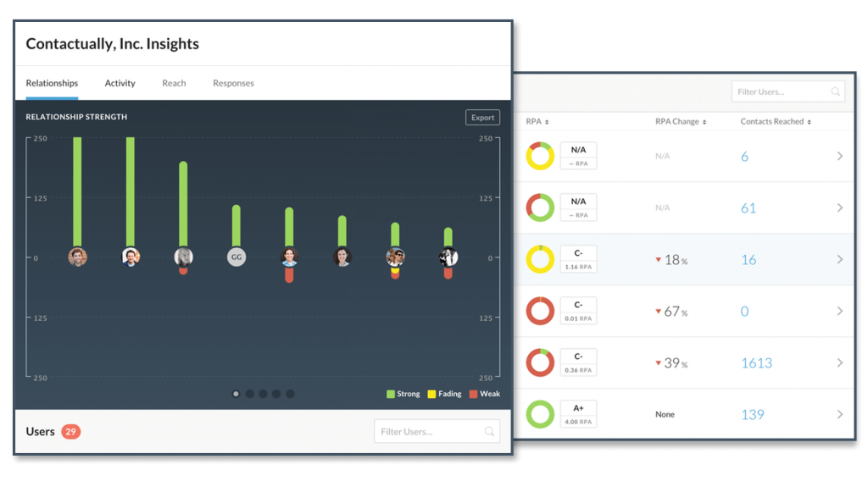Click the search icon in Users filter
Screen dimensions: 868x481
point(489,432)
